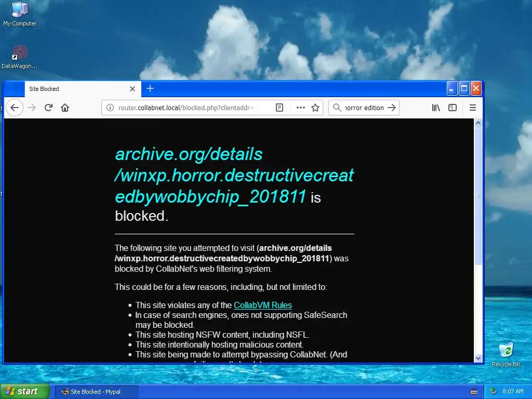Click the search box with horror edition
This screenshot has width=532, height=399.
pos(364,108)
